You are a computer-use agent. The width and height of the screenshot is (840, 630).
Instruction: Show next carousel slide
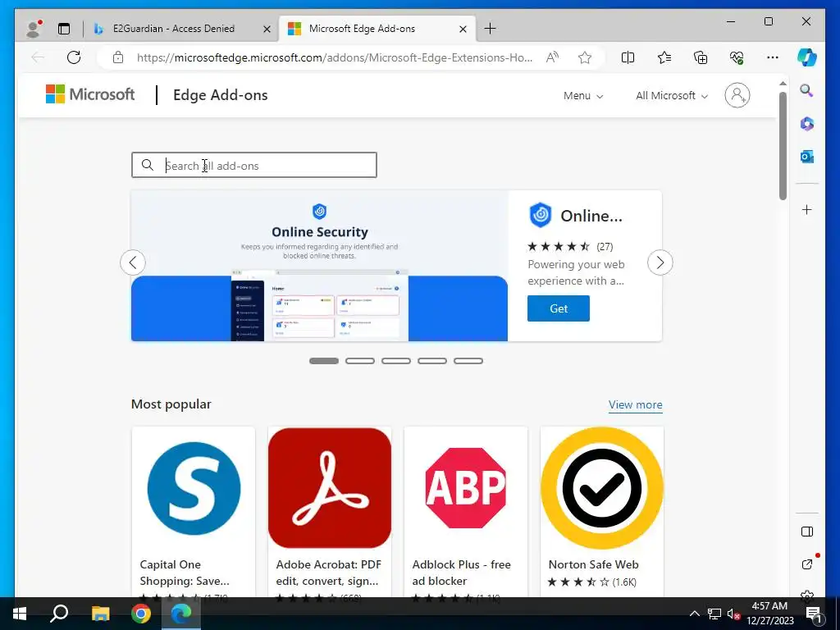pos(660,262)
